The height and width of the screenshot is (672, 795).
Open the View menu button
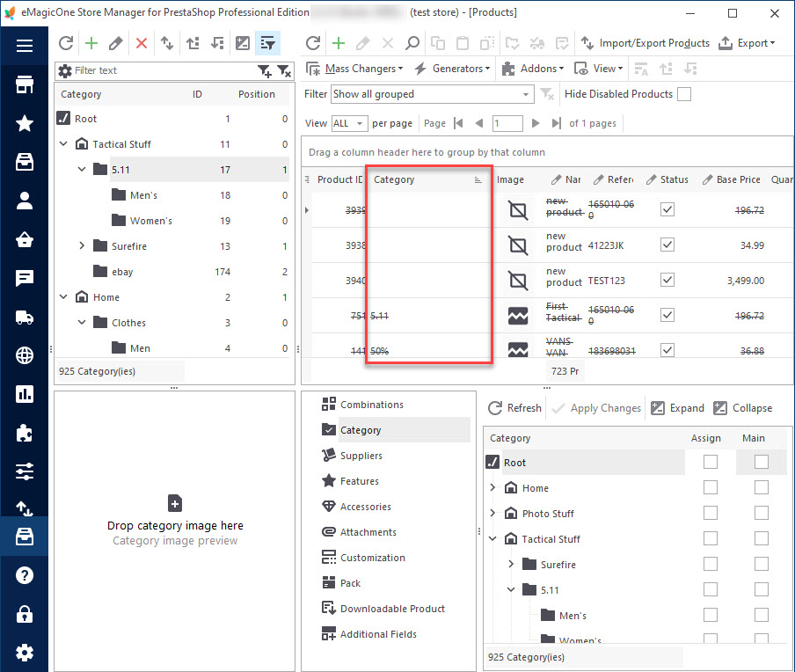[x=598, y=69]
